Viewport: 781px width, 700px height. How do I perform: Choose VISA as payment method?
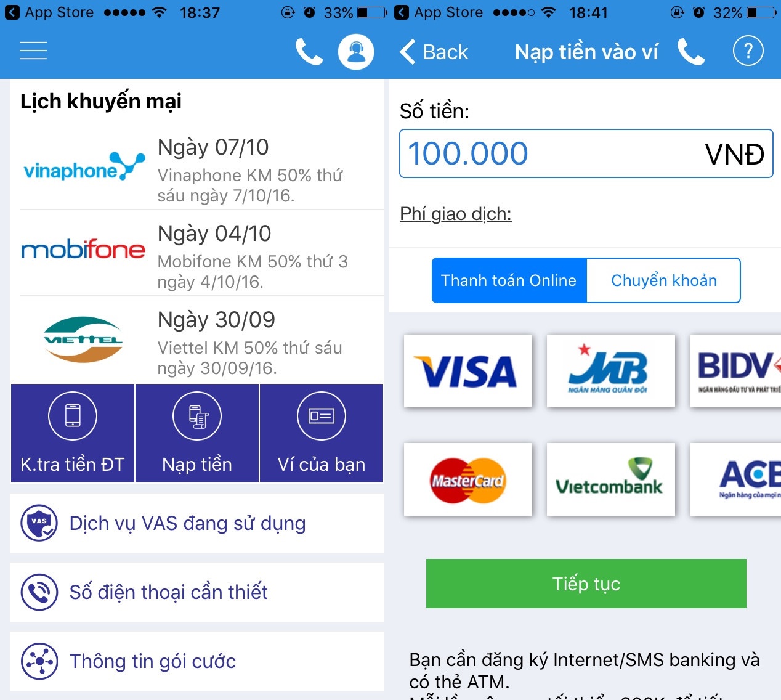pos(468,371)
